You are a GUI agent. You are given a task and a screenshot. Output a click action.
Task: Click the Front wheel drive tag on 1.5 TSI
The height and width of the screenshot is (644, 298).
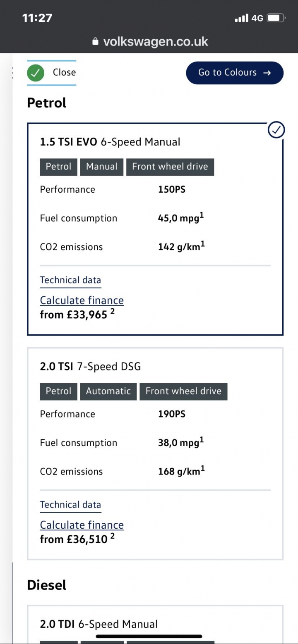click(170, 167)
